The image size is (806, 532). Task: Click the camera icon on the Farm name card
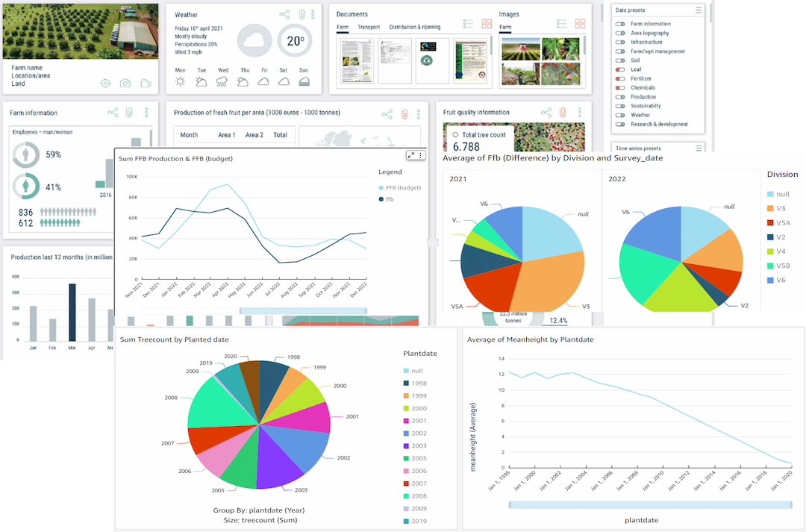pos(125,84)
